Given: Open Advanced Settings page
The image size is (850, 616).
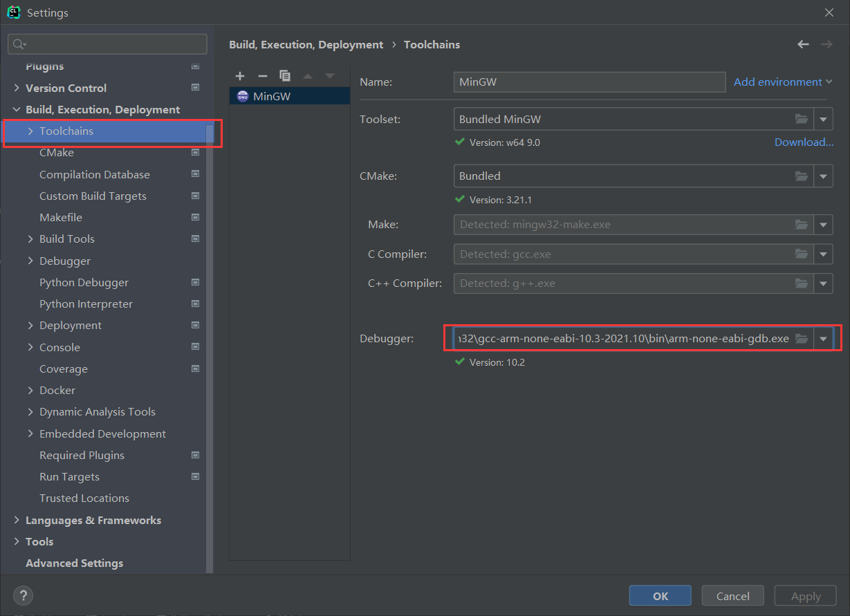Looking at the screenshot, I should pos(74,563).
